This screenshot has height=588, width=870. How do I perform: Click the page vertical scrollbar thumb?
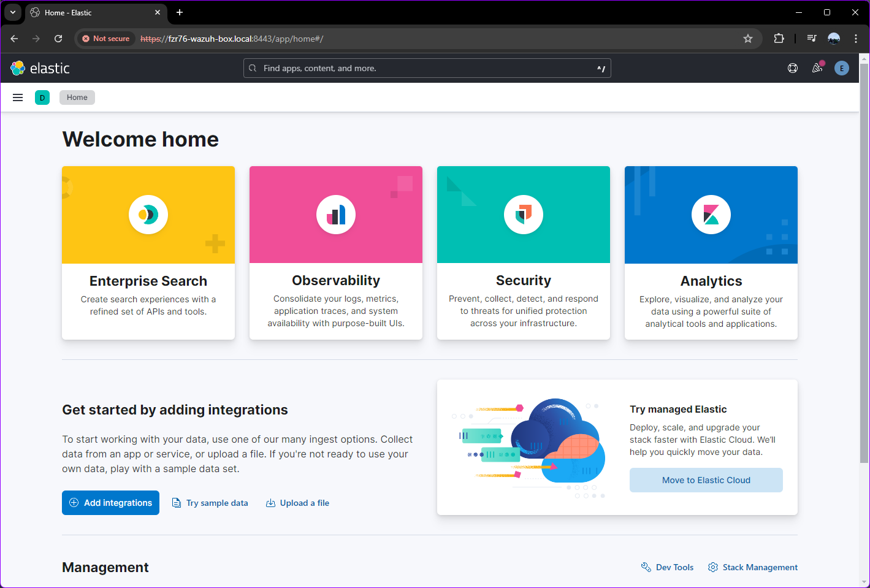pos(864,264)
